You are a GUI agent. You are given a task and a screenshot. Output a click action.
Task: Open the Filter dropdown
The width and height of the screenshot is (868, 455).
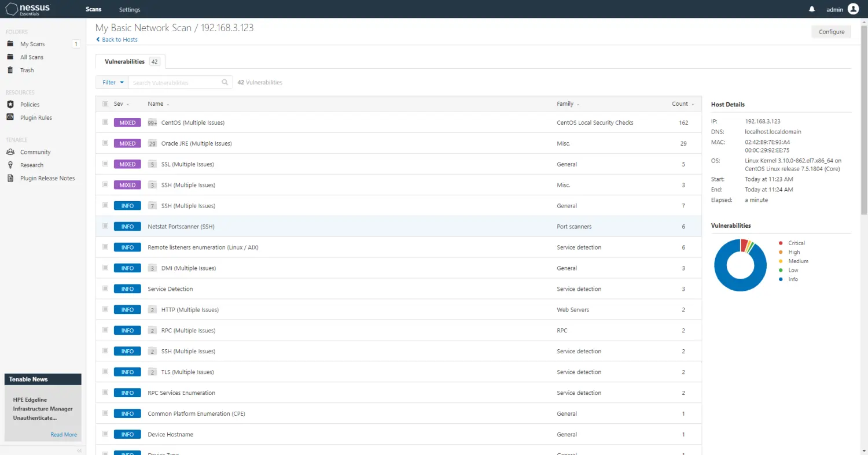tap(113, 83)
